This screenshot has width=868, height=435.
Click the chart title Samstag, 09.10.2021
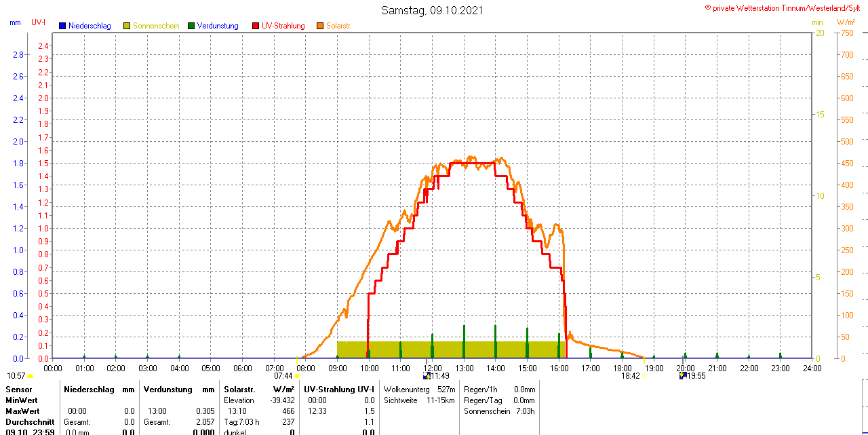[x=433, y=10]
